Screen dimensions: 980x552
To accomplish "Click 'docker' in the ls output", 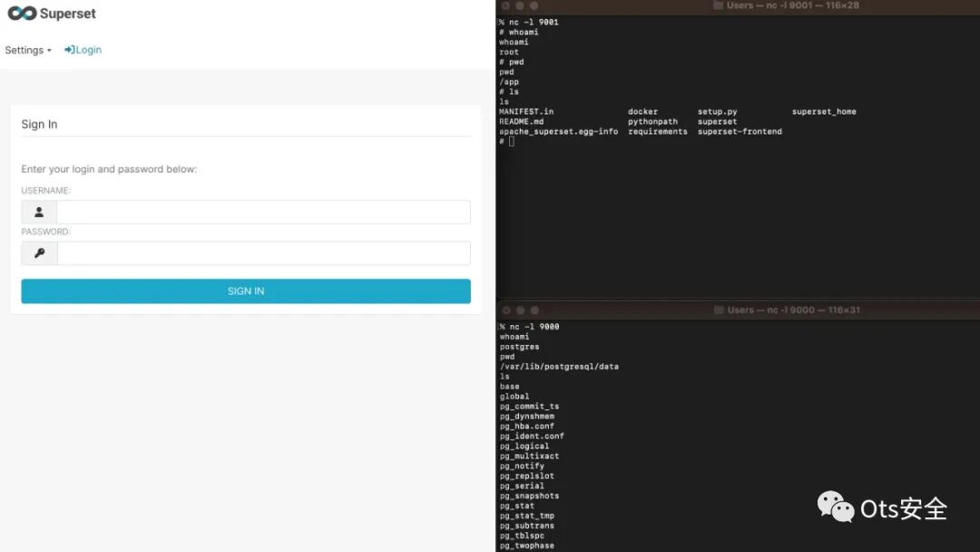I will tap(642, 112).
